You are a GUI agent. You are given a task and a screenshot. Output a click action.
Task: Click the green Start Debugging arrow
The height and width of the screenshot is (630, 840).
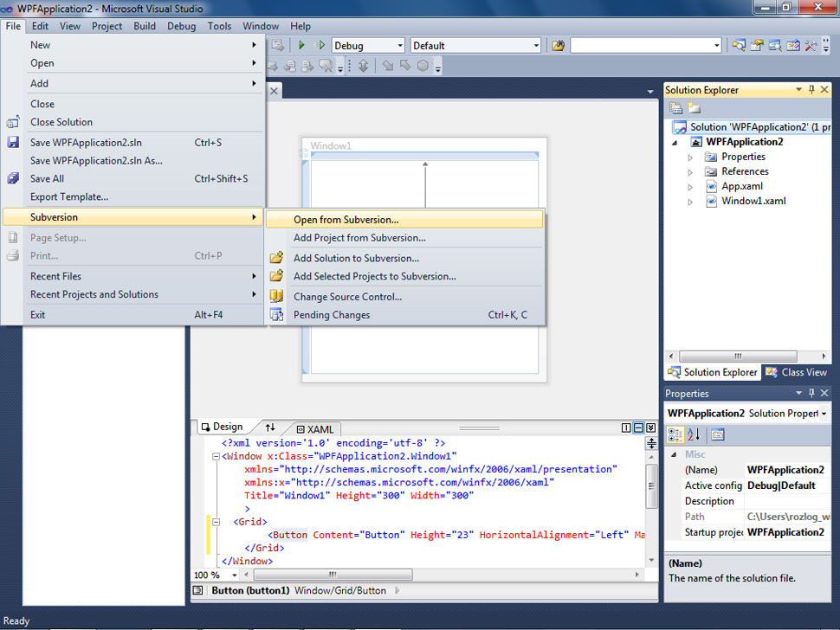301,46
